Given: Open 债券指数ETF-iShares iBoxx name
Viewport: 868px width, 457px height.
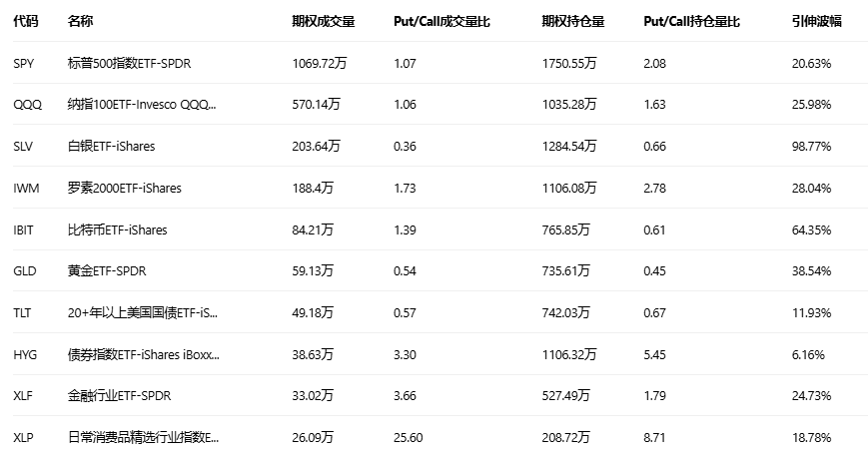Looking at the screenshot, I should click(x=143, y=354).
